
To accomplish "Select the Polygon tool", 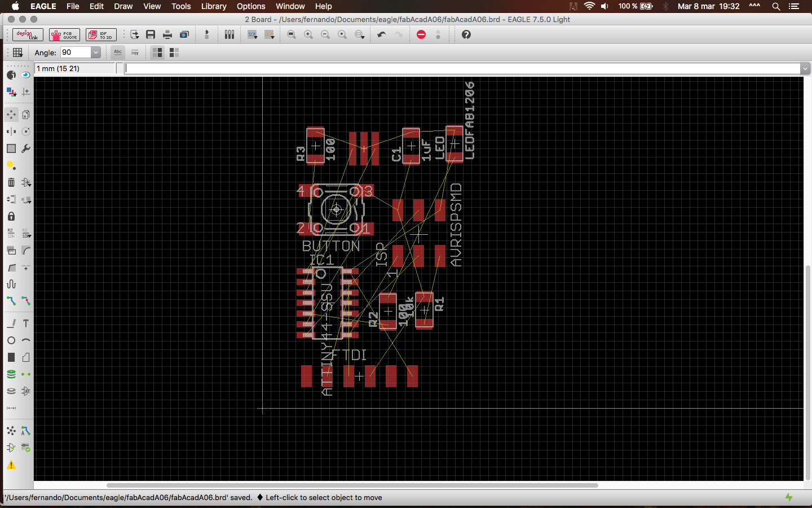I will 26,357.
